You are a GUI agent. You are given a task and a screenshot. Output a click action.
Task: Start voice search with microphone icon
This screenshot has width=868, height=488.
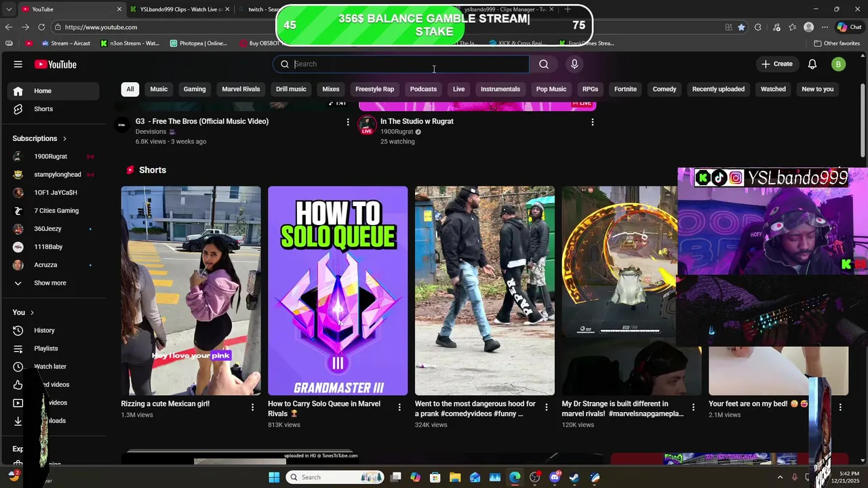point(574,64)
